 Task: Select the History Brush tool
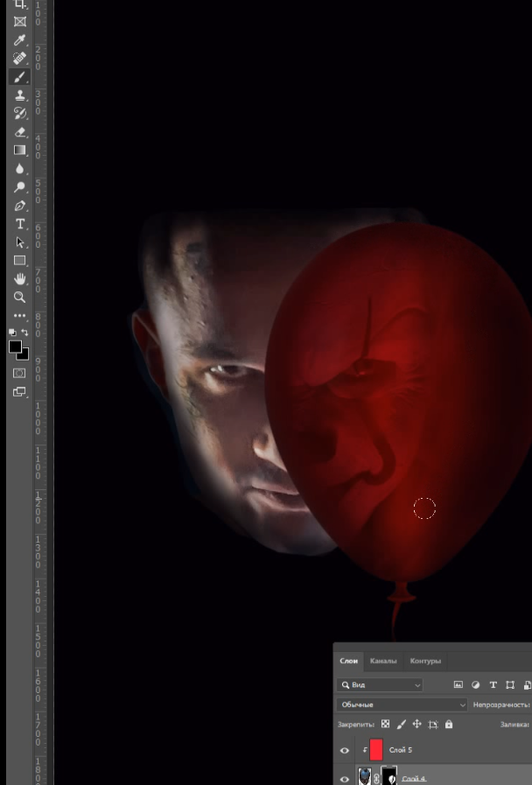coord(19,114)
